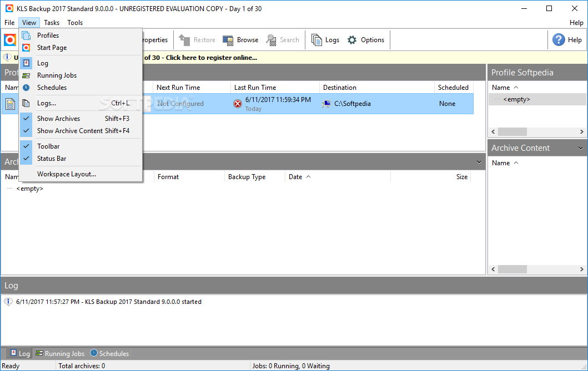Image resolution: width=588 pixels, height=371 pixels.
Task: Open the Tasks menu
Action: [x=52, y=23]
